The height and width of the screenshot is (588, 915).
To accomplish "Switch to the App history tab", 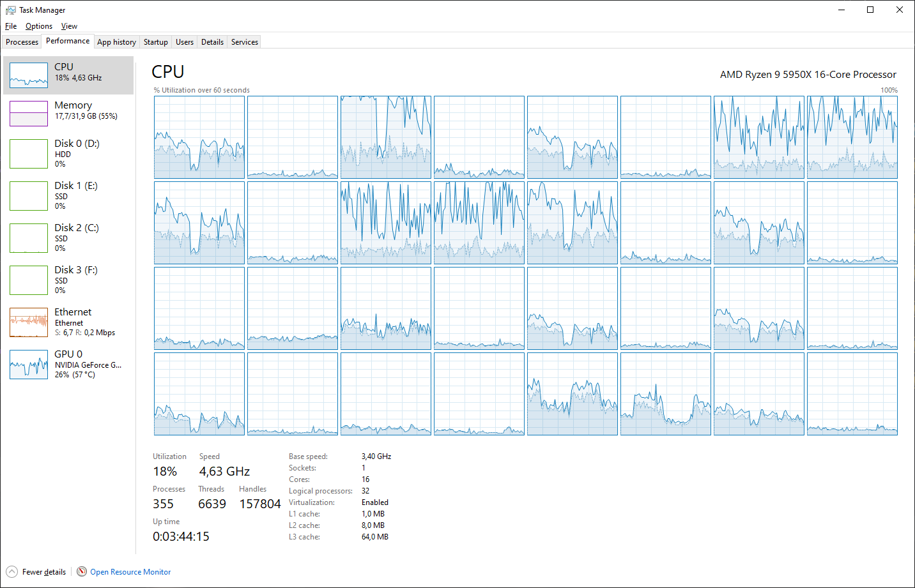I will tap(116, 42).
